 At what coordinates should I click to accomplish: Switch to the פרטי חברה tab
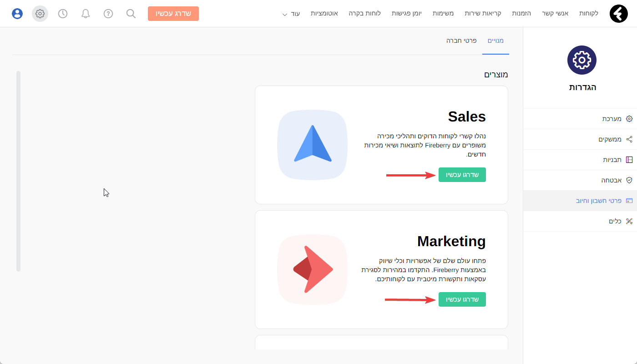click(x=461, y=40)
